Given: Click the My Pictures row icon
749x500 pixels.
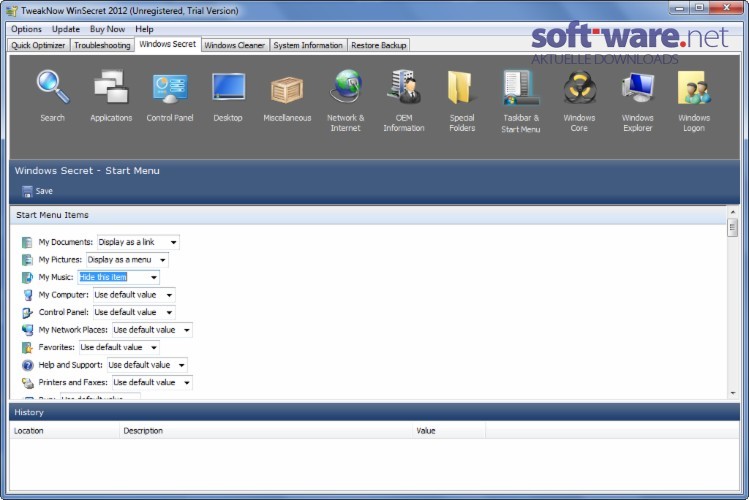Looking at the screenshot, I should 27,260.
